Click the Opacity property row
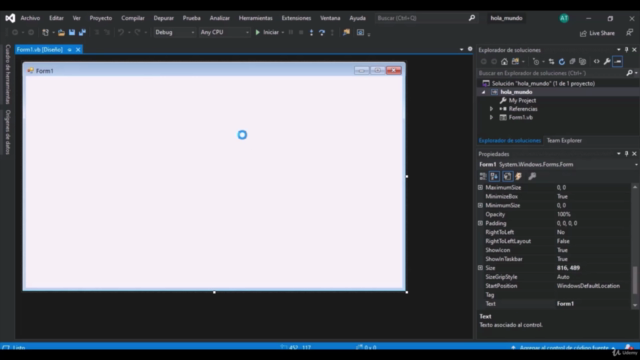Image resolution: width=640 pixels, height=360 pixels. point(555,214)
